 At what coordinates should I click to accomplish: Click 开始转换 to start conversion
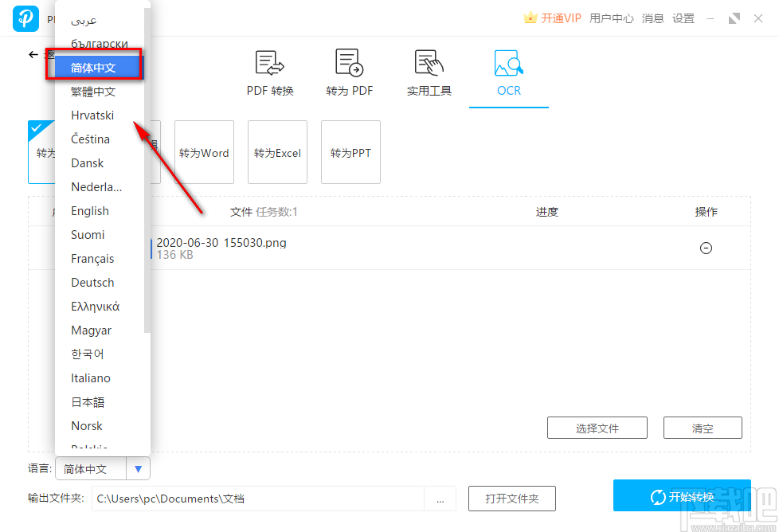(682, 495)
